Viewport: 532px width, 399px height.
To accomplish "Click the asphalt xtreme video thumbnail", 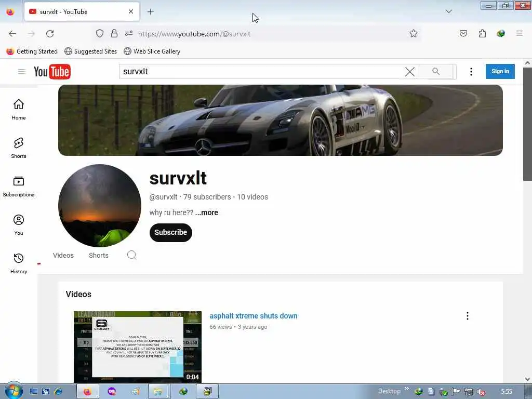I will pyautogui.click(x=137, y=347).
